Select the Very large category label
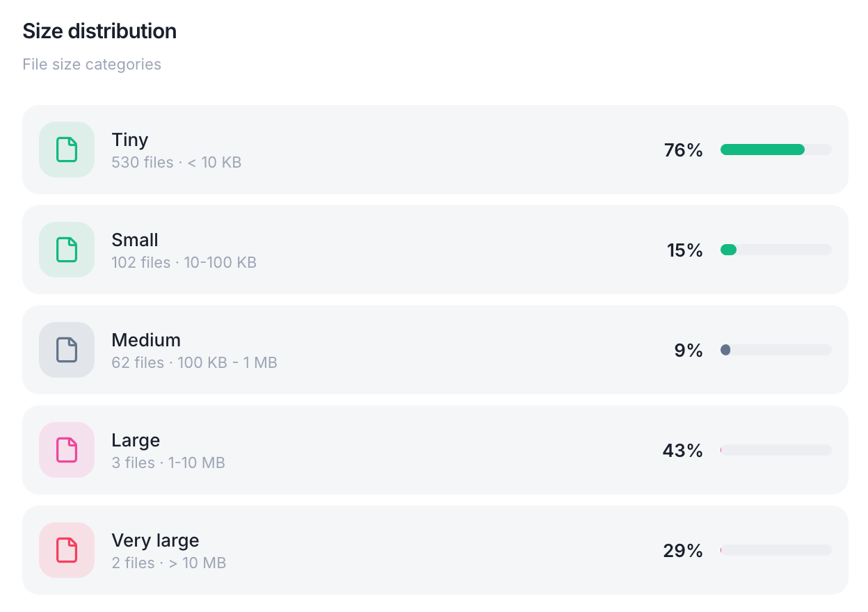The width and height of the screenshot is (868, 612). 155,540
